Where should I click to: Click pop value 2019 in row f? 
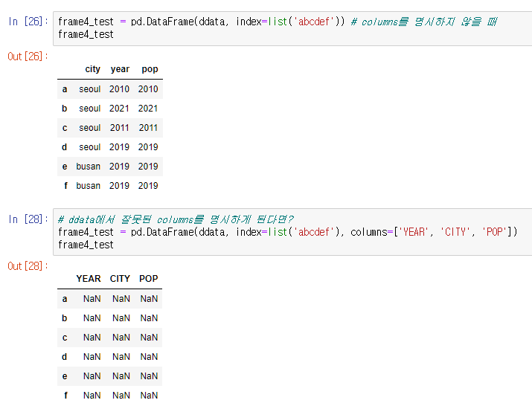(148, 186)
